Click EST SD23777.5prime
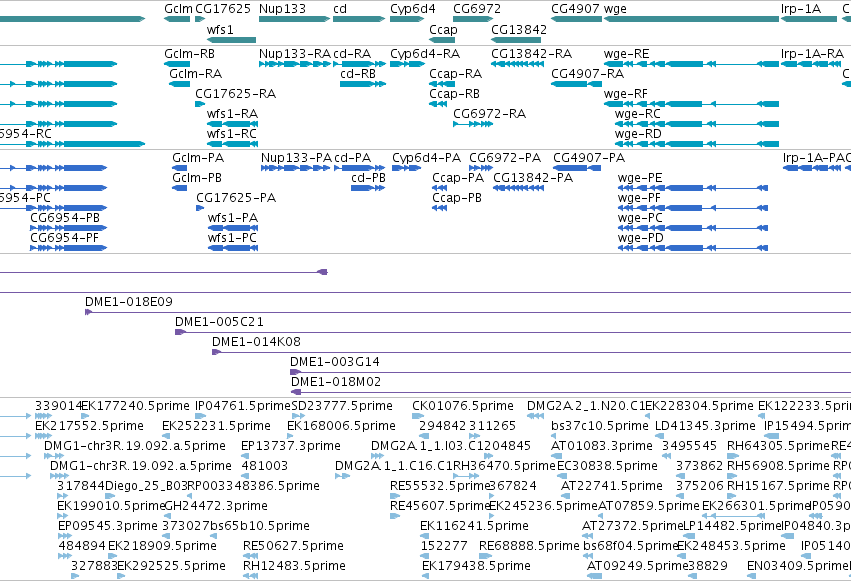Screen dimensions: 851x581 [342, 406]
